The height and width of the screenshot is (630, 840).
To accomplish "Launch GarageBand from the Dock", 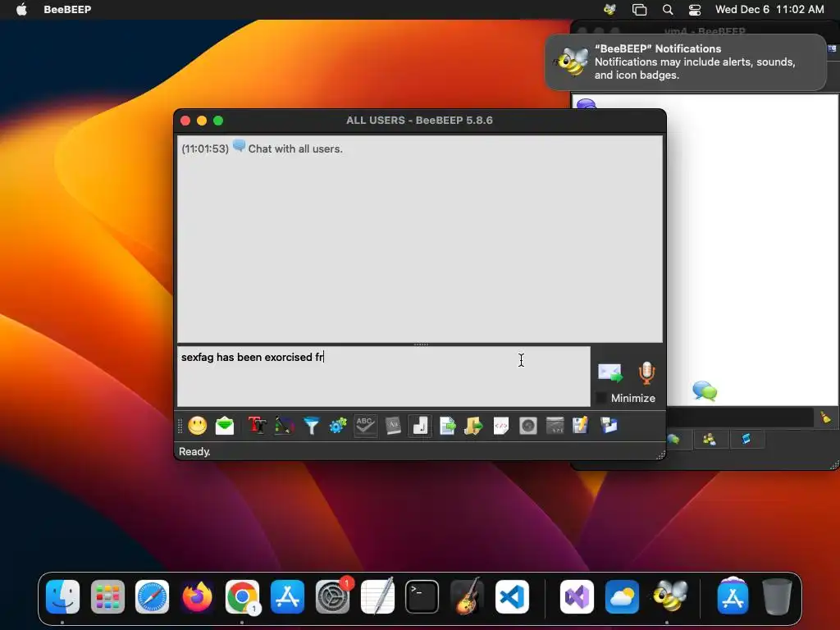I will [x=467, y=597].
